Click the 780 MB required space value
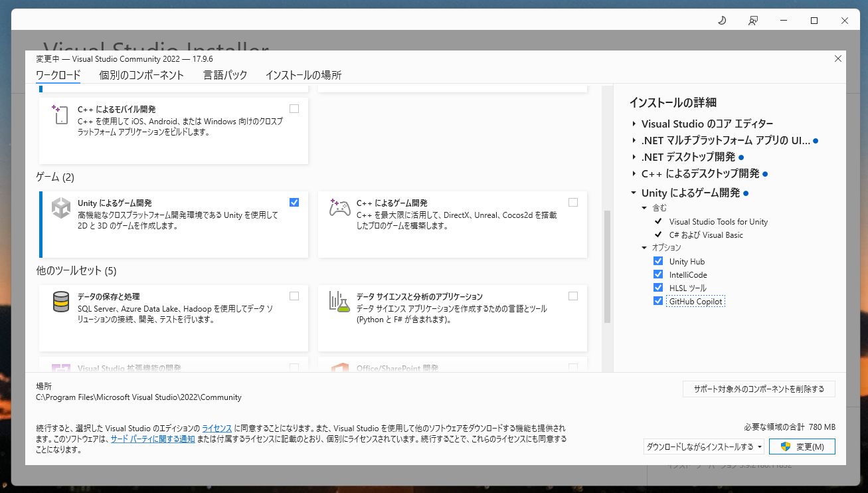The image size is (868, 493). [822, 427]
